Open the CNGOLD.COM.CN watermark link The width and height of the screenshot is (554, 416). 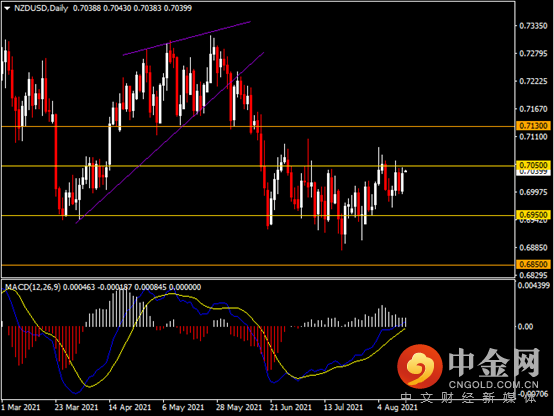(494, 385)
